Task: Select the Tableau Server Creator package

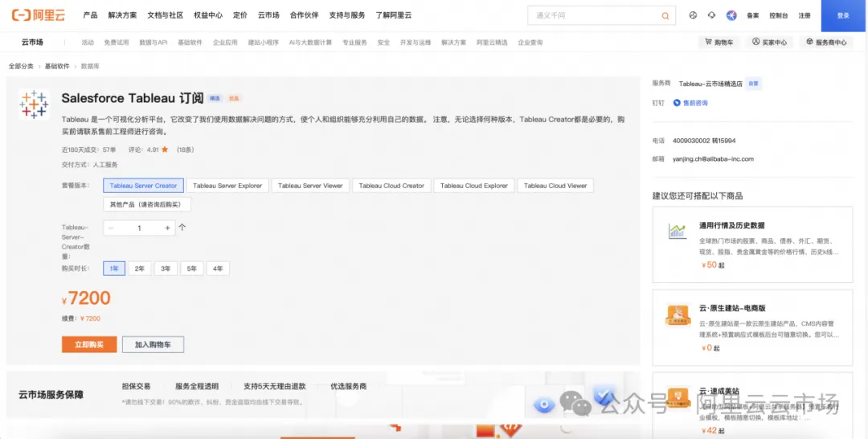Action: click(x=143, y=186)
